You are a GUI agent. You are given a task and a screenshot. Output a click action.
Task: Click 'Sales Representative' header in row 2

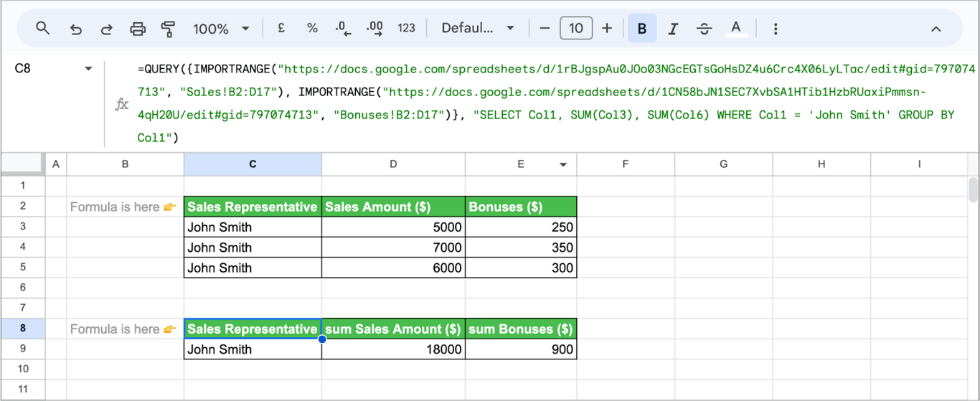(253, 207)
